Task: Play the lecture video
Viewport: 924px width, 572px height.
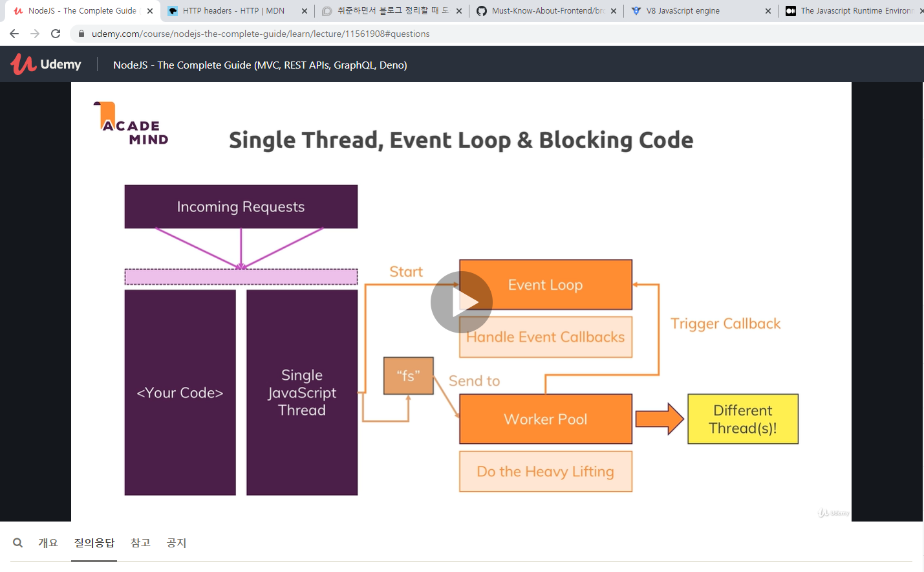Action: pos(462,302)
